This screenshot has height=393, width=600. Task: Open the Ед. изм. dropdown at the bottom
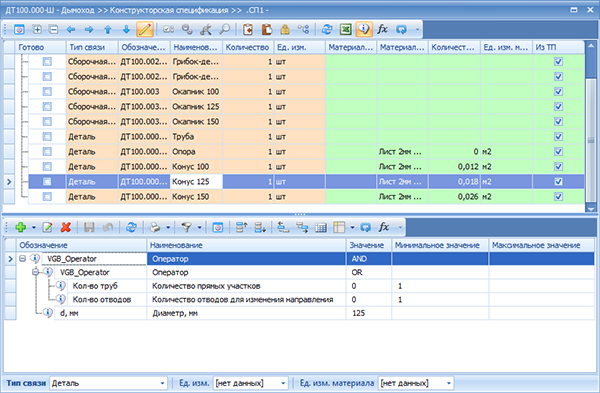pos(283,383)
